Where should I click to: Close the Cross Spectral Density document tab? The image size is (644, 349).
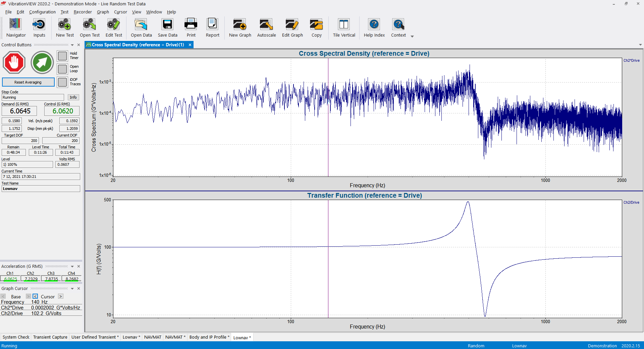190,45
